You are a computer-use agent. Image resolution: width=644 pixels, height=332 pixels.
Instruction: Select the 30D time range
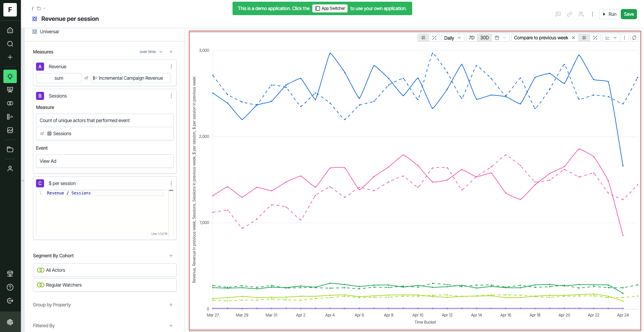click(485, 38)
